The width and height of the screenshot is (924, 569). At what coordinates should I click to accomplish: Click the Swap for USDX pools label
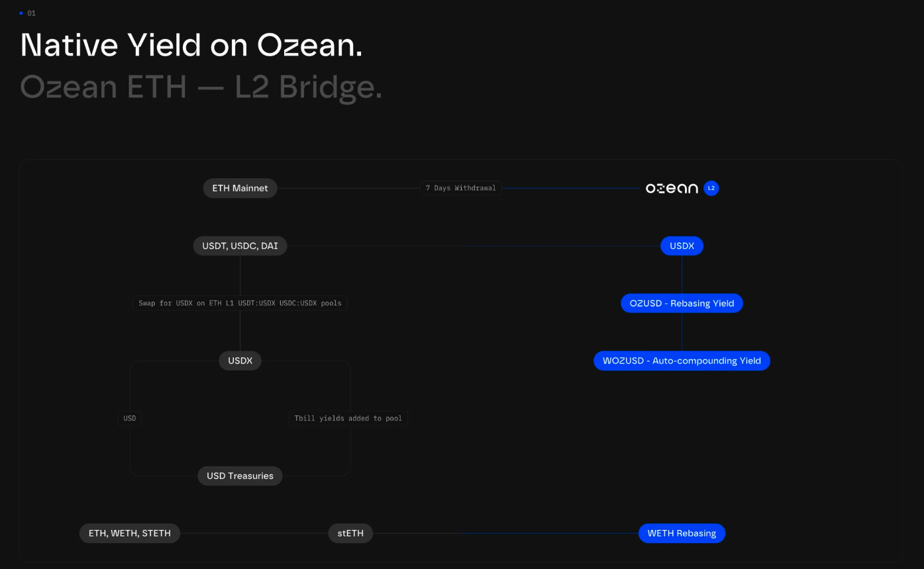coord(240,303)
